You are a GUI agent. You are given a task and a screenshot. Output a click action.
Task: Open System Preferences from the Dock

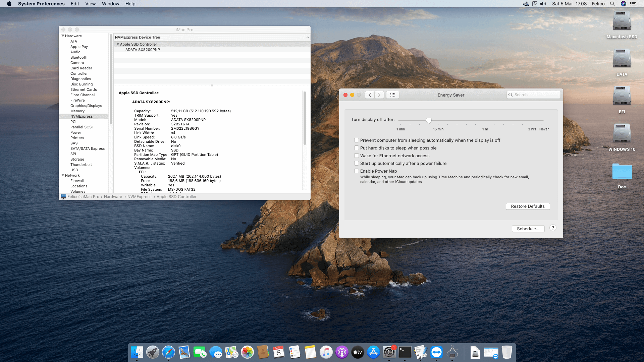click(389, 352)
